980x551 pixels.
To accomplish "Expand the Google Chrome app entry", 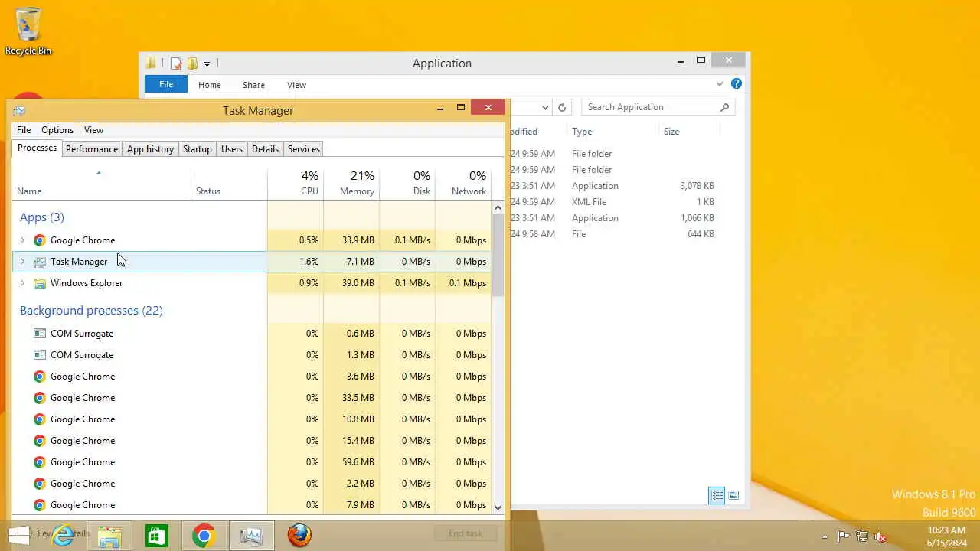I will pos(22,240).
